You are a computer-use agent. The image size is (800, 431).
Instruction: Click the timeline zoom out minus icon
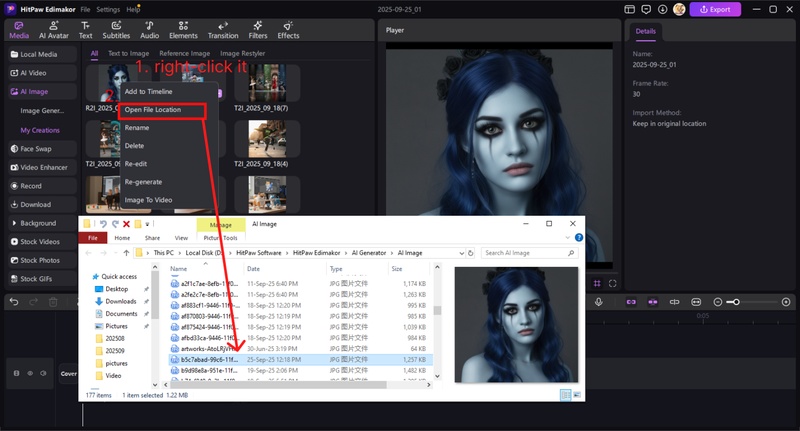point(717,302)
